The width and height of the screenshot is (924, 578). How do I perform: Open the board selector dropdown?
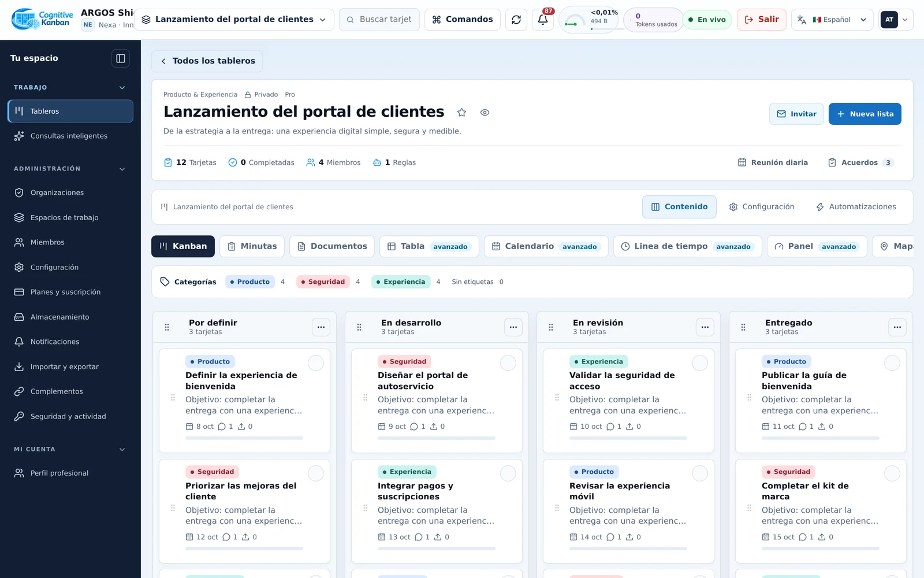234,20
